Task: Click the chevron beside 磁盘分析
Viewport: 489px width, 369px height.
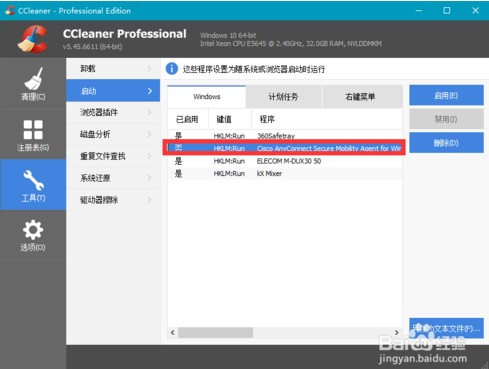Action: pyautogui.click(x=149, y=134)
